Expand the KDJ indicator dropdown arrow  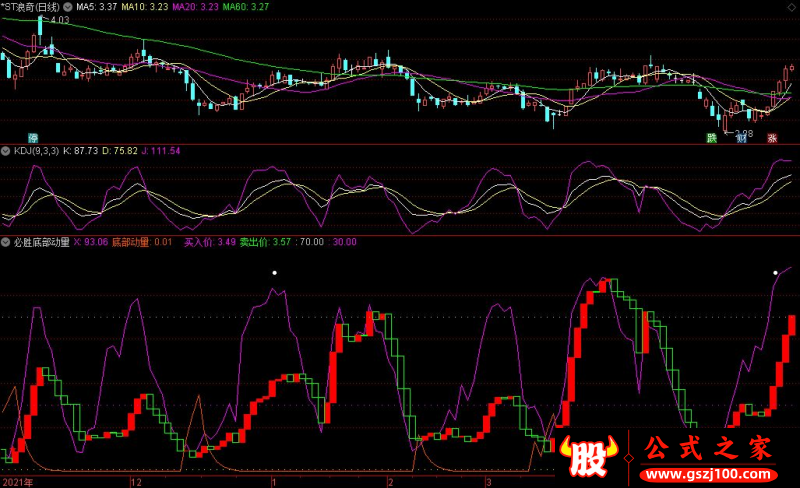coord(6,151)
